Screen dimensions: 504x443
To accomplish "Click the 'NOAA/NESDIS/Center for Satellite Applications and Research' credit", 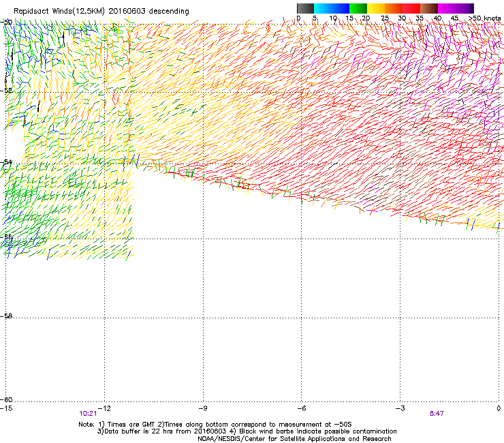I will point(294,438).
